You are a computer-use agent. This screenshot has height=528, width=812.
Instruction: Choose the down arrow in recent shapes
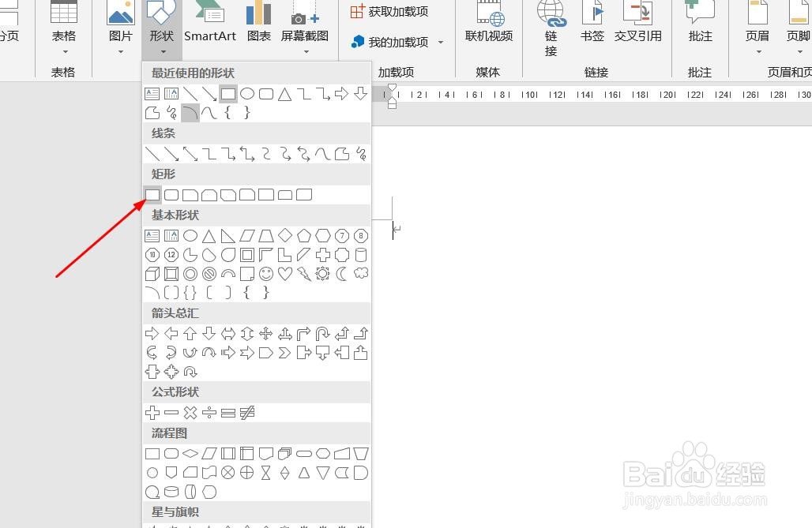click(361, 94)
